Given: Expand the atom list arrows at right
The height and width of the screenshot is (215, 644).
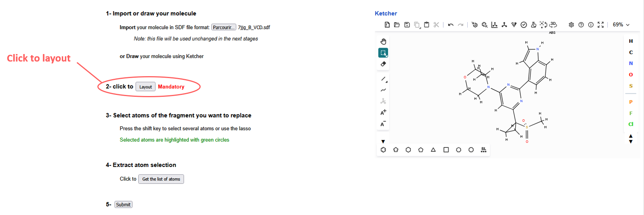Looking at the screenshot, I should coord(631,139).
